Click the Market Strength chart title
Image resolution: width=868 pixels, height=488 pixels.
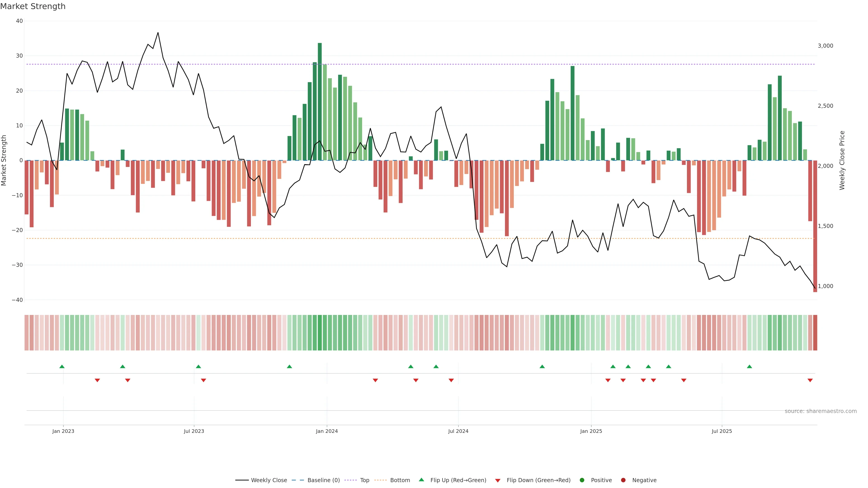tap(33, 6)
